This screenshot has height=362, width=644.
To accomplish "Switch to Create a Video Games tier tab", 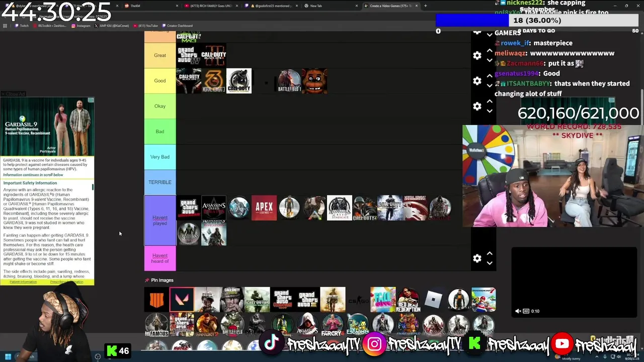I will 390,6.
